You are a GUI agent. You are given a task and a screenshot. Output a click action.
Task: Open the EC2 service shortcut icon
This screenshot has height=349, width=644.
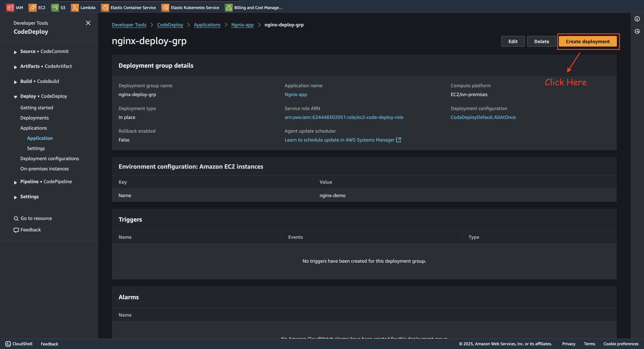[33, 8]
